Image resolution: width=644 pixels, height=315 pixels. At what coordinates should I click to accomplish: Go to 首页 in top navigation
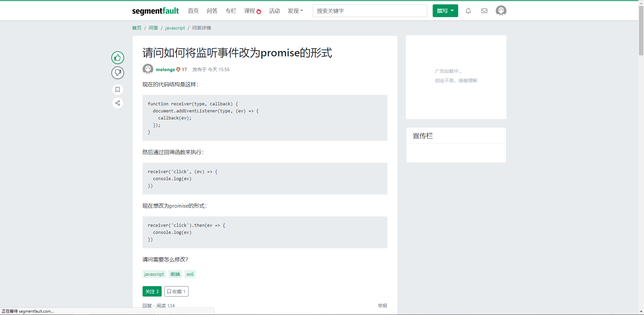193,11
